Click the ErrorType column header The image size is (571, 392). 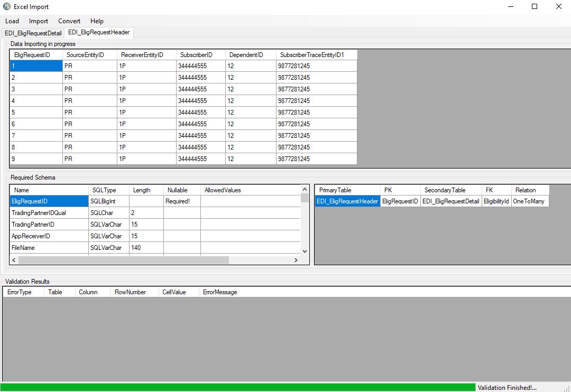tap(24, 292)
